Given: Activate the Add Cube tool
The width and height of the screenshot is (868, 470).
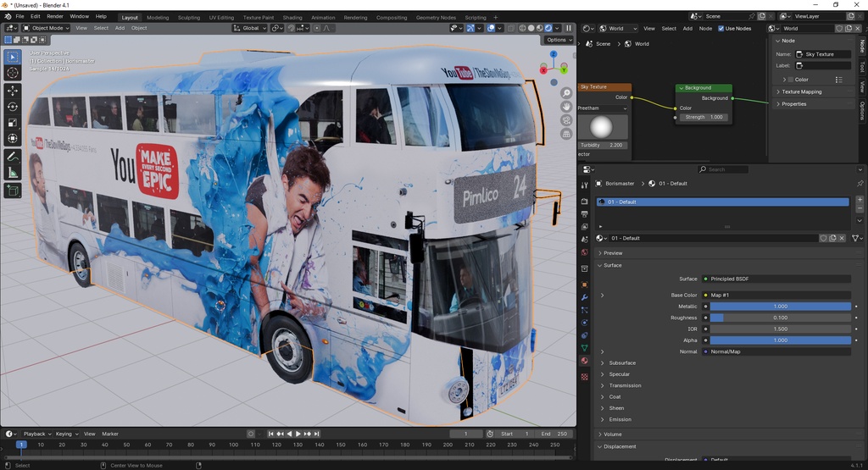Looking at the screenshot, I should pyautogui.click(x=13, y=191).
